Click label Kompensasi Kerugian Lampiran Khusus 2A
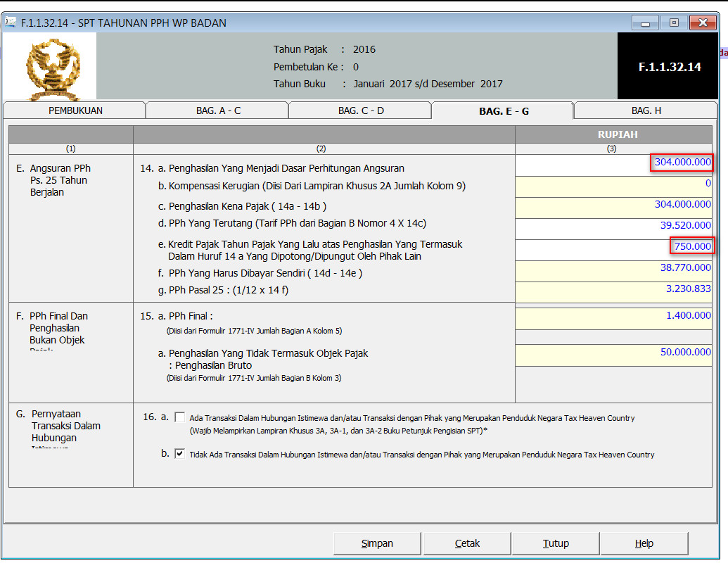728x563 pixels. pyautogui.click(x=317, y=186)
